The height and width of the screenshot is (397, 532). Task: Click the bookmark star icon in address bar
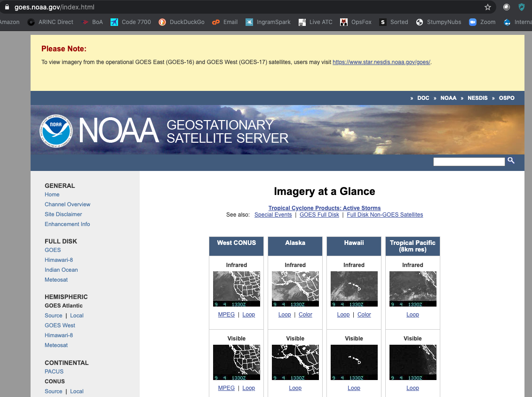click(488, 7)
